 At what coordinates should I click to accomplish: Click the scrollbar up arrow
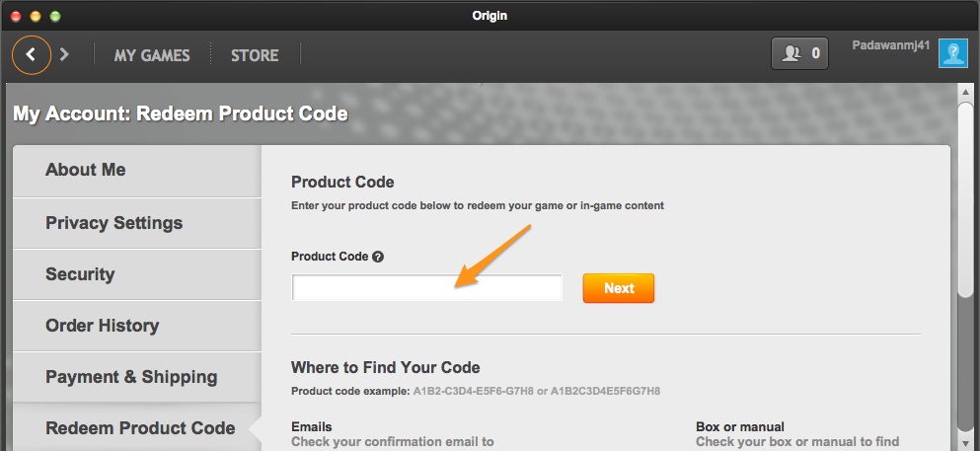click(965, 93)
